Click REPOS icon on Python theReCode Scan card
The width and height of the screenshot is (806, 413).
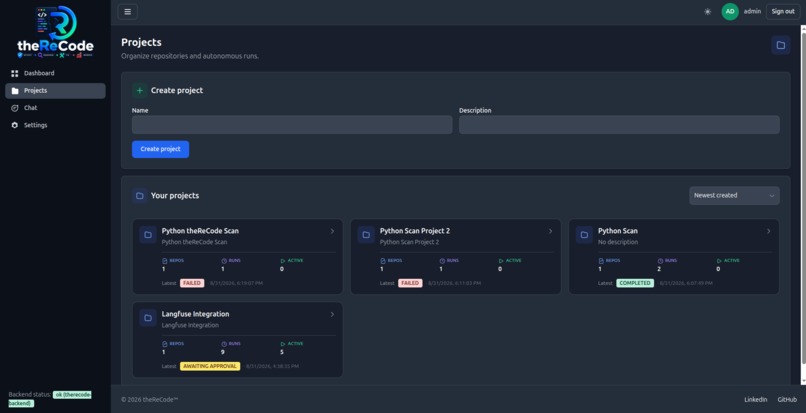tap(164, 261)
